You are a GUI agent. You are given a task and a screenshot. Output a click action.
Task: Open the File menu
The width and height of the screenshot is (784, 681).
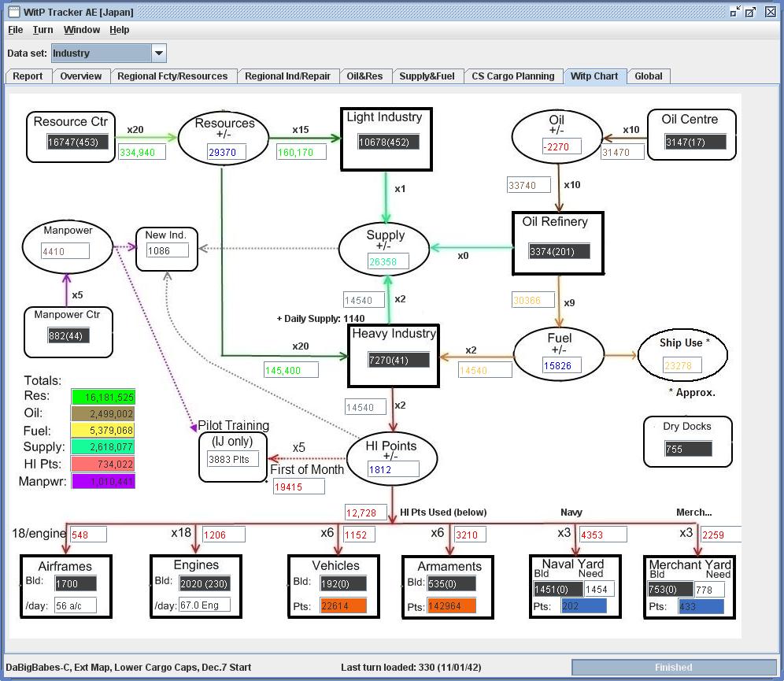point(16,30)
